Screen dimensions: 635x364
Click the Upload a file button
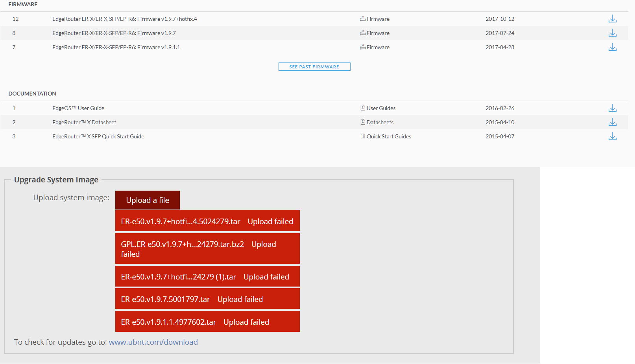pyautogui.click(x=147, y=200)
